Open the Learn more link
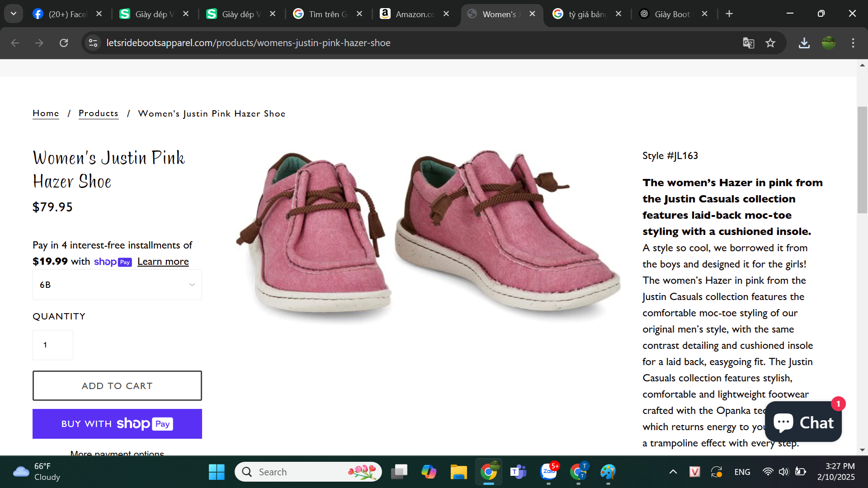This screenshot has width=868, height=488. (x=163, y=262)
